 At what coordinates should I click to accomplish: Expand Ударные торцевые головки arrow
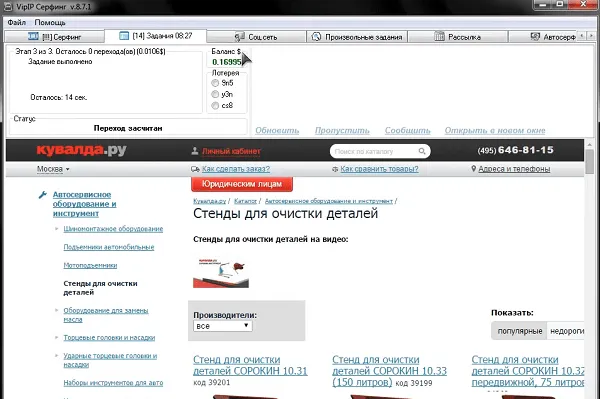(57, 356)
